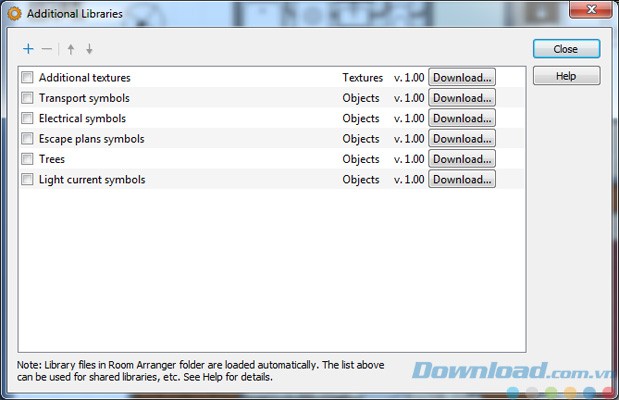Download the Additional textures library
Image resolution: width=619 pixels, height=400 pixels.
click(462, 77)
